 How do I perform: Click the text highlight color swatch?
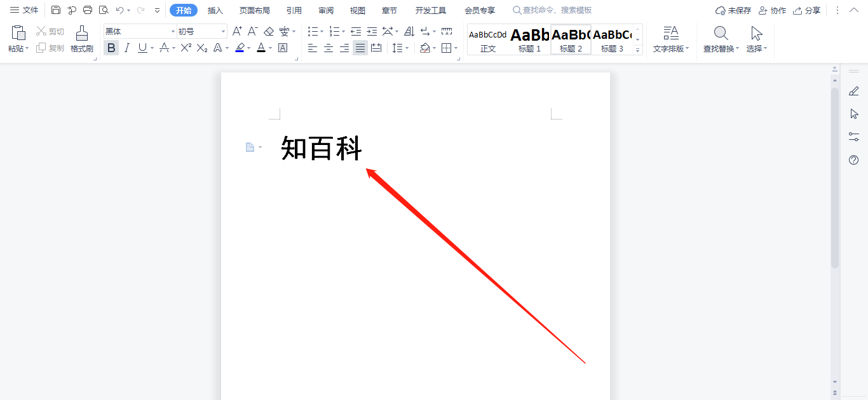(x=240, y=48)
